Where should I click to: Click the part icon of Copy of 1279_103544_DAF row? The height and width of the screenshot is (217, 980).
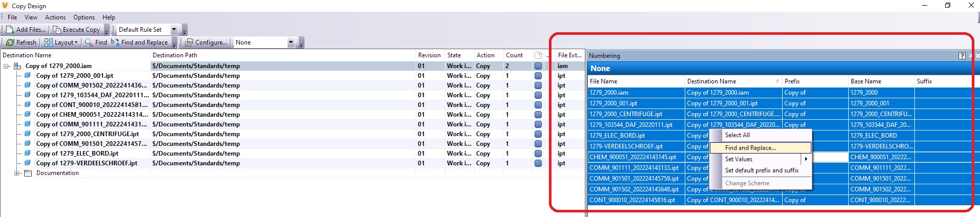coord(28,95)
